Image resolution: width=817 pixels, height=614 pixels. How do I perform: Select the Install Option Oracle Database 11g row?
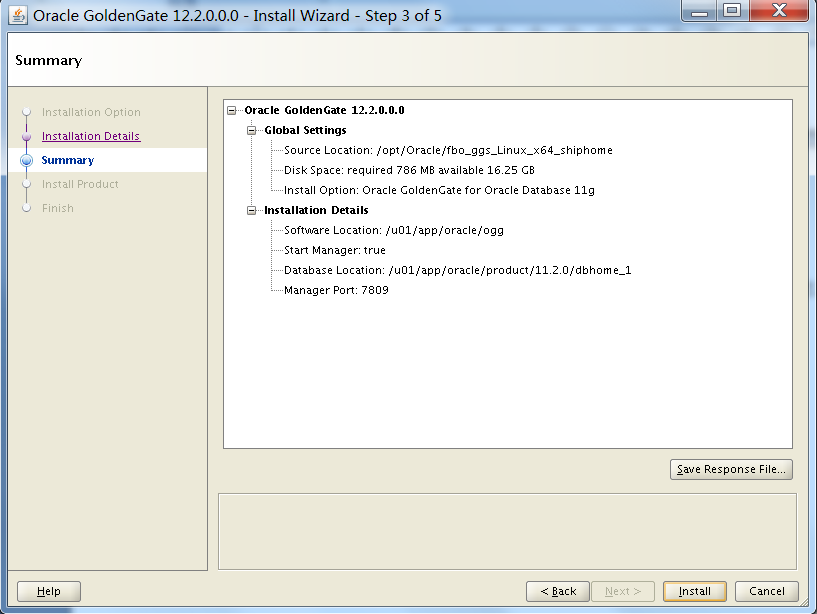439,190
